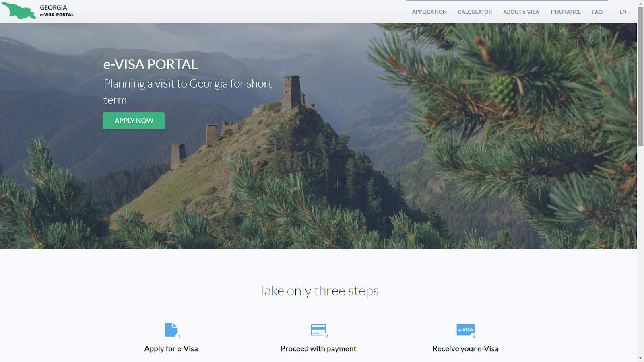The width and height of the screenshot is (644, 362).
Task: Click the e-VISA badge icon for step 3
Action: [x=466, y=330]
